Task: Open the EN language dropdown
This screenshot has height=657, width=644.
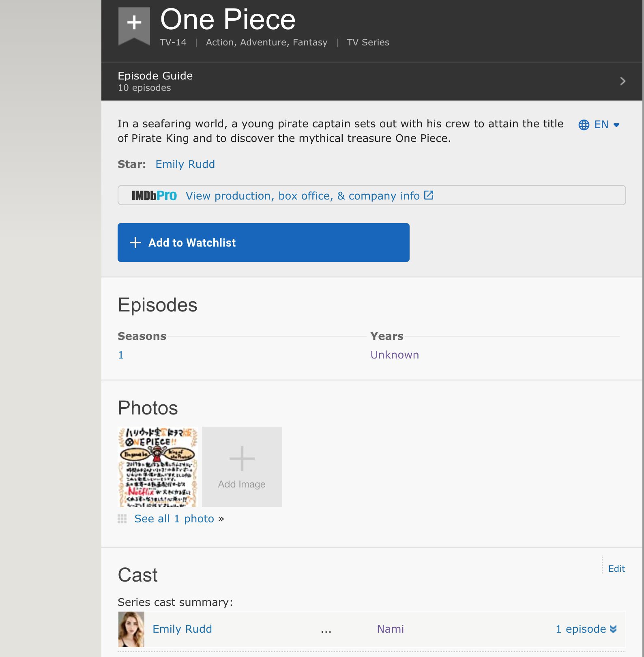Action: [607, 125]
